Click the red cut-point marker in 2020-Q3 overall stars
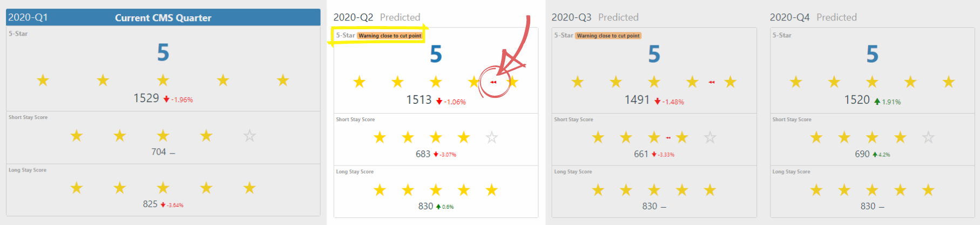 click(x=712, y=82)
